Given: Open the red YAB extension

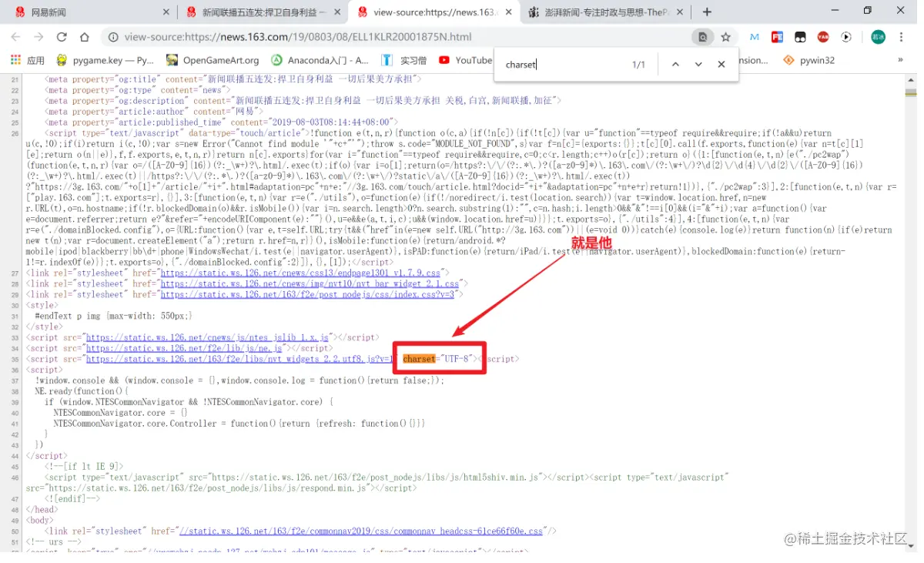Looking at the screenshot, I should [823, 37].
